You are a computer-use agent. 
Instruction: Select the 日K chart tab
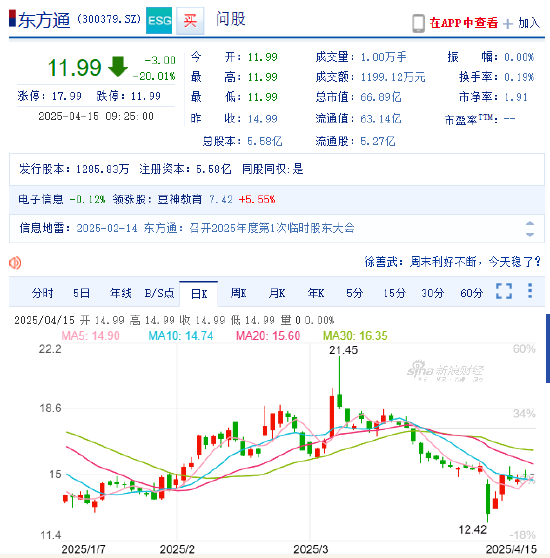pos(199,294)
